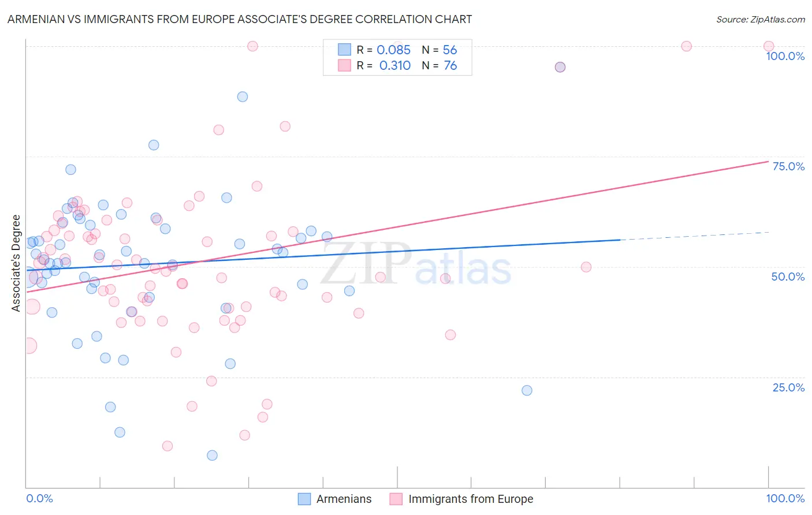Select the 100.0% y-axis tick label
Image resolution: width=812 pixels, height=515 pixels.
pos(785,56)
